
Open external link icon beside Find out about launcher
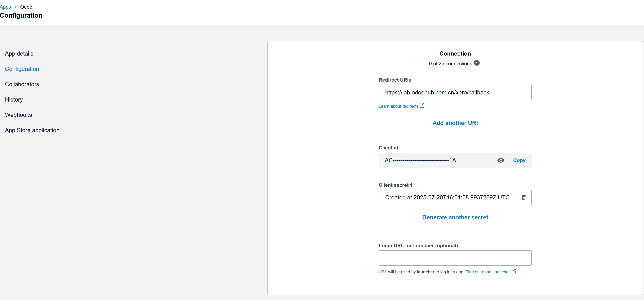(513, 271)
